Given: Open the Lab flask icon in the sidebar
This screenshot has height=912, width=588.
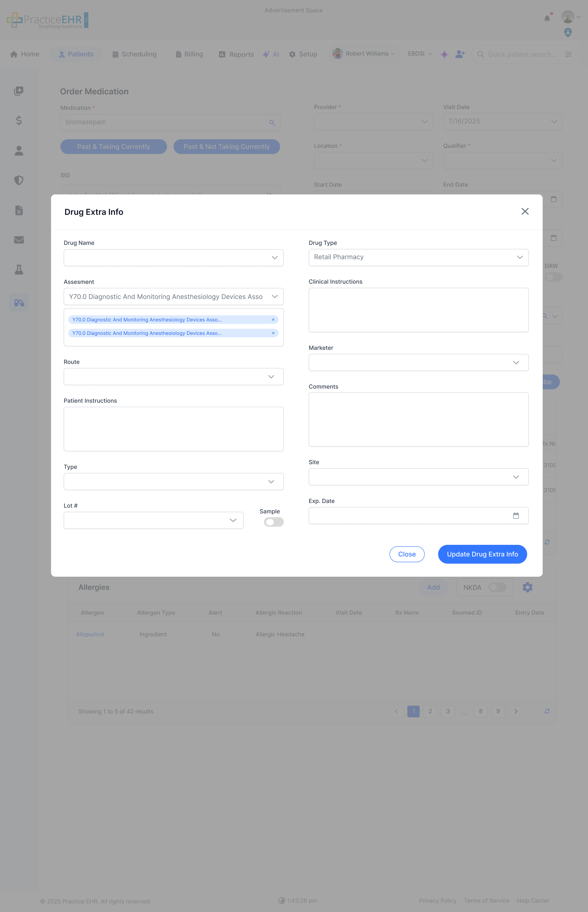Looking at the screenshot, I should pos(19,270).
